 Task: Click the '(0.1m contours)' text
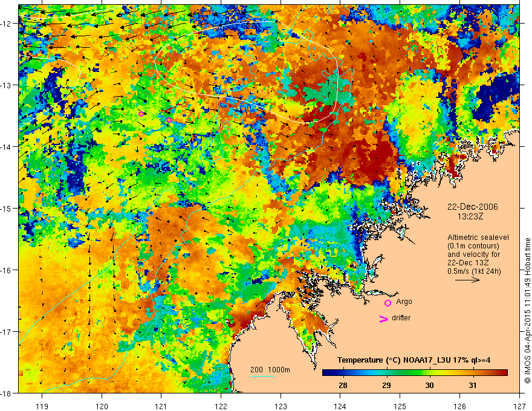[x=473, y=246]
